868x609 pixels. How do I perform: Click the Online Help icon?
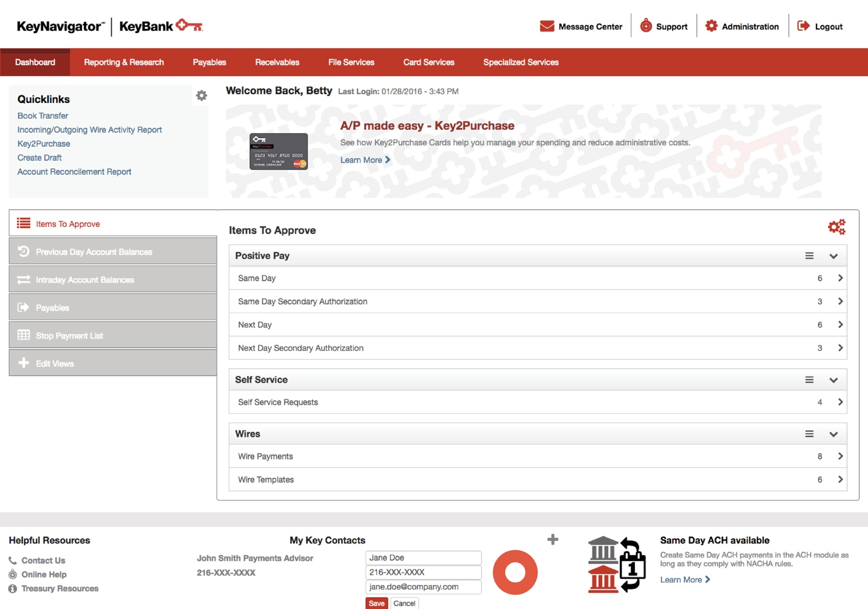(x=12, y=574)
